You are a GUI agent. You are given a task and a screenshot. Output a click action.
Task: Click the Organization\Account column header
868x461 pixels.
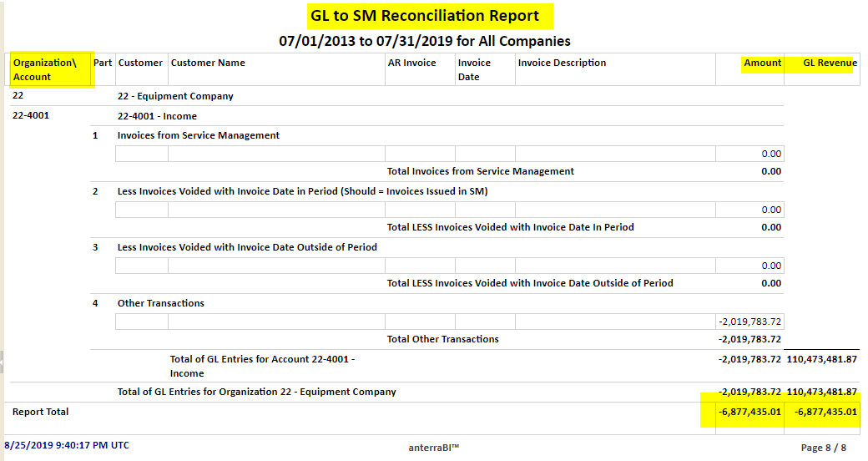45,70
